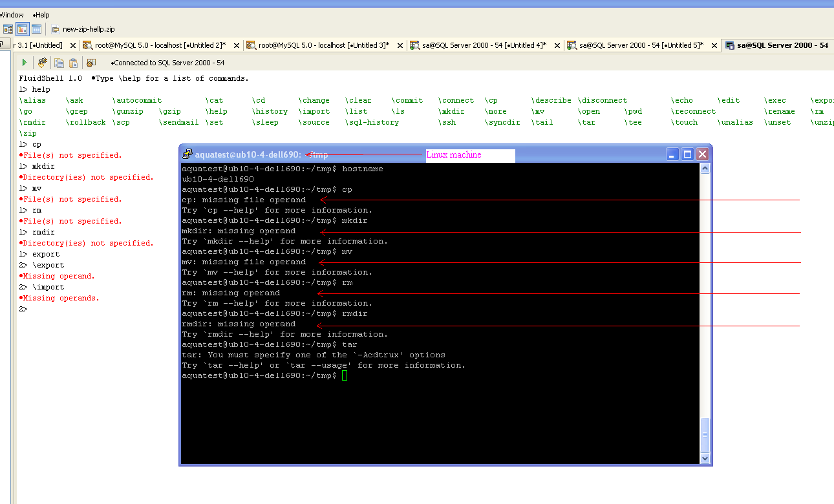Click the '\sendmail' command in the help list
834x504 pixels.
point(179,122)
